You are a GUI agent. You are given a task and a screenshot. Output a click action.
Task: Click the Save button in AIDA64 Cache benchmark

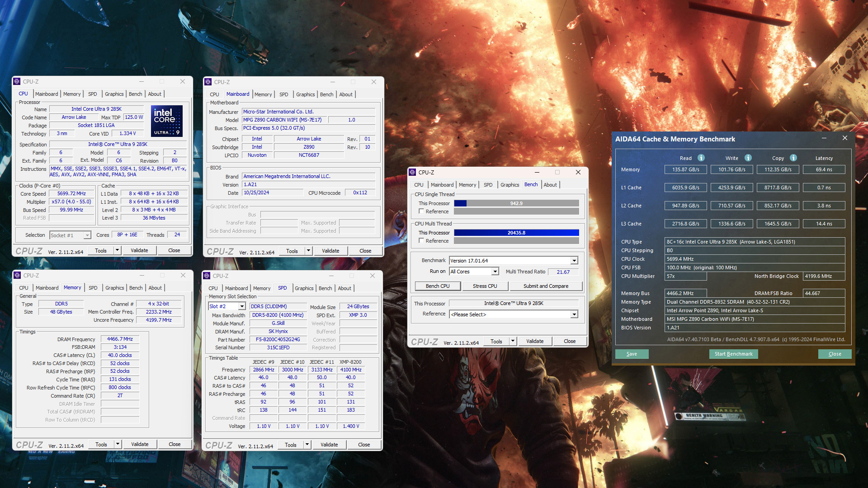pyautogui.click(x=631, y=353)
